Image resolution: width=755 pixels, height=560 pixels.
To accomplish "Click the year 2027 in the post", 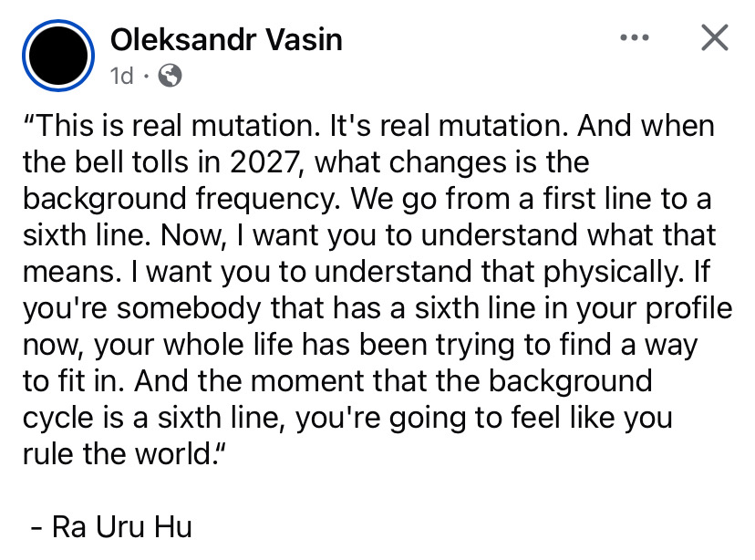I will point(266,162).
